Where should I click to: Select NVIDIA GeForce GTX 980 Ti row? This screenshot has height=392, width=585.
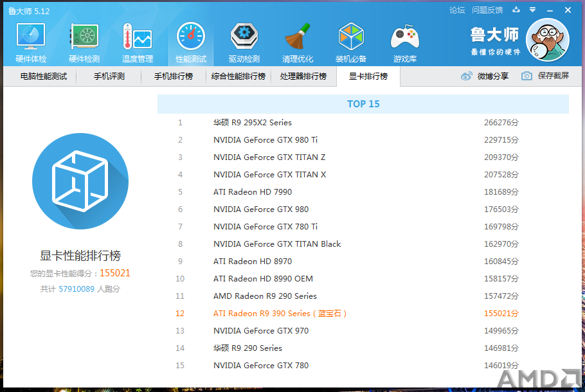[363, 140]
